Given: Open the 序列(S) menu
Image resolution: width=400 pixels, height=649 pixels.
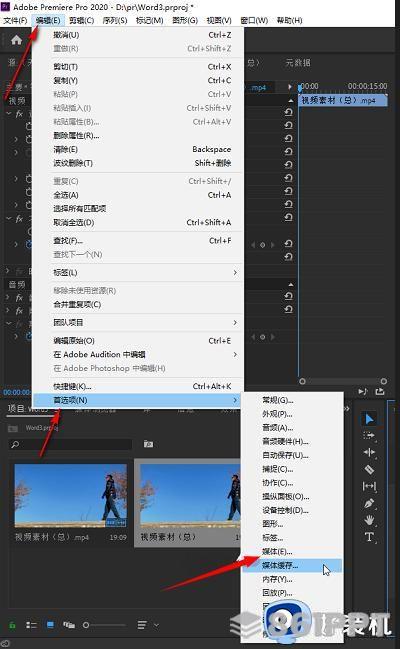Looking at the screenshot, I should pos(115,20).
